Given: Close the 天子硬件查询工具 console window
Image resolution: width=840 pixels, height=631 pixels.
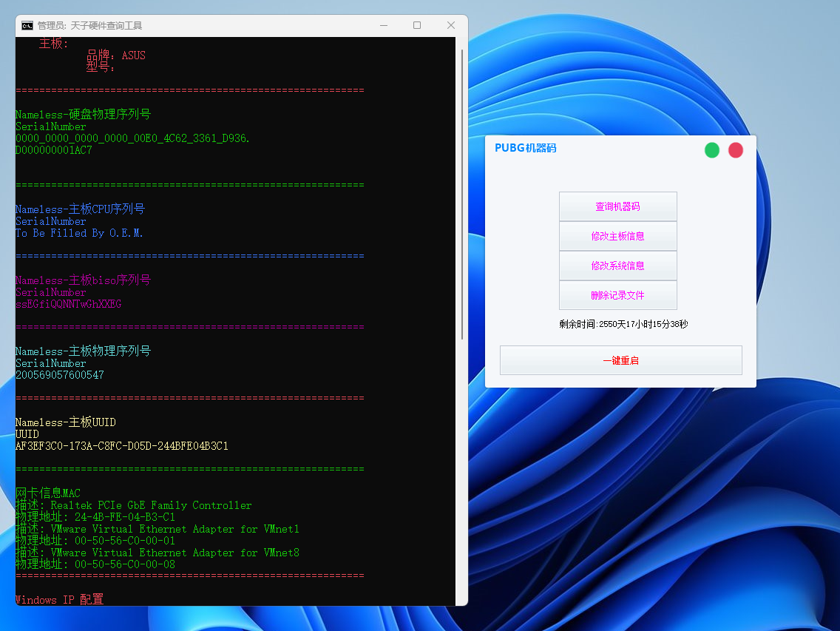Looking at the screenshot, I should click(451, 25).
